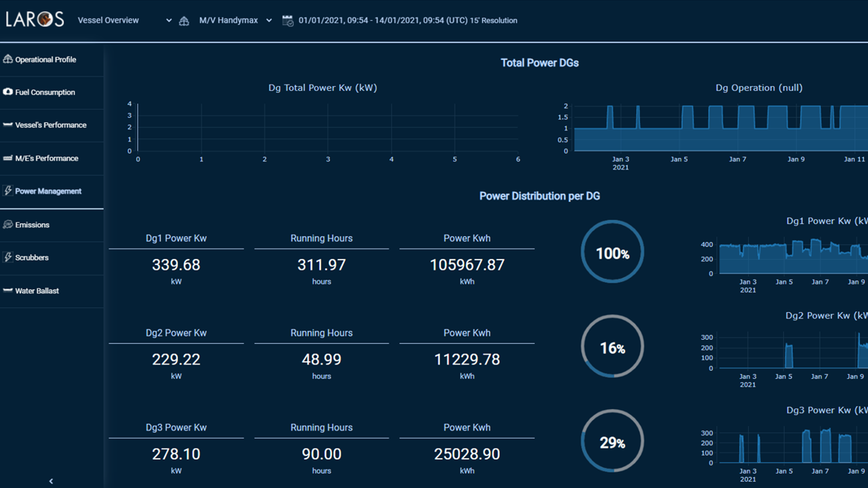868x488 pixels.
Task: Open the Vessel's Performance menu item
Action: click(51, 125)
